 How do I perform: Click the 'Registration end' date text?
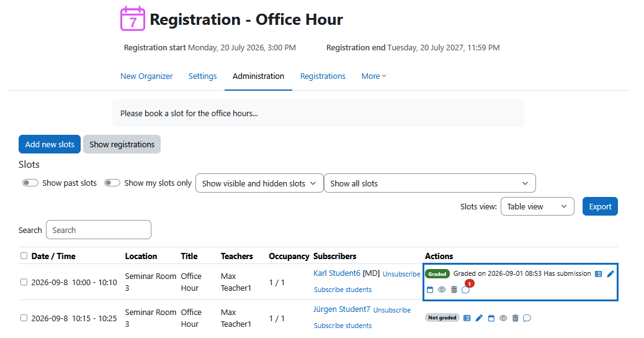(x=413, y=48)
